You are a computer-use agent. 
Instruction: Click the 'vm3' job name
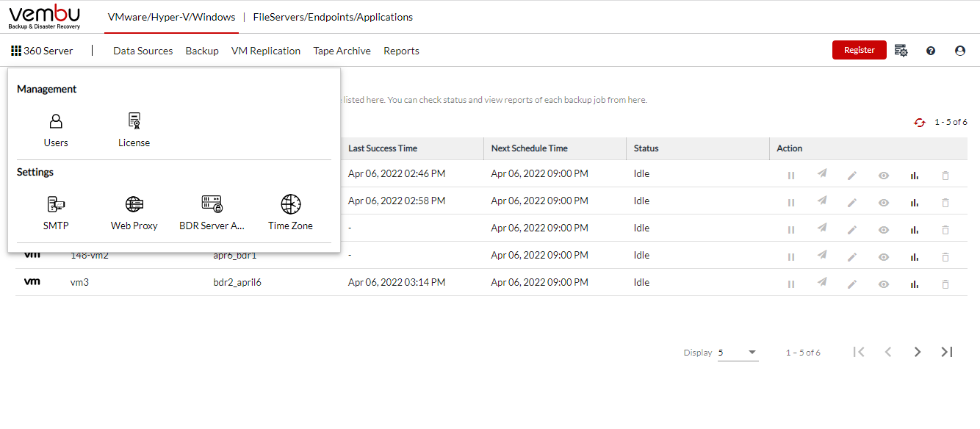click(79, 282)
